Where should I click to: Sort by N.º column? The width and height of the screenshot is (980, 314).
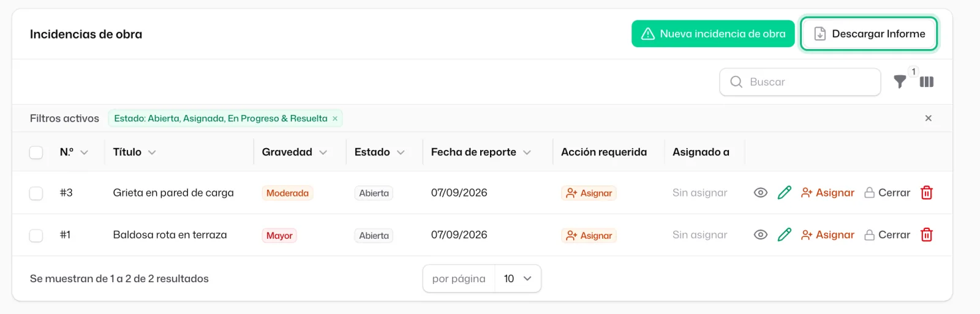click(74, 152)
